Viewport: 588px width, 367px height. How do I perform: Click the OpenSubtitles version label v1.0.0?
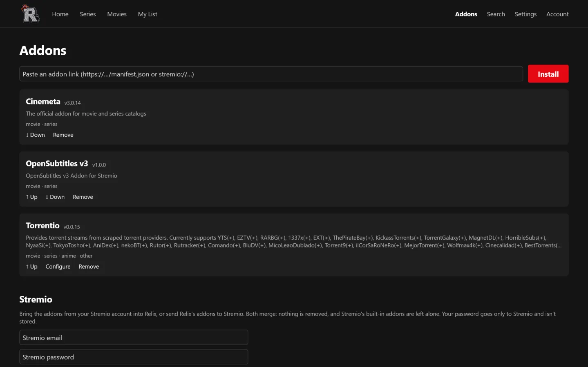point(99,165)
